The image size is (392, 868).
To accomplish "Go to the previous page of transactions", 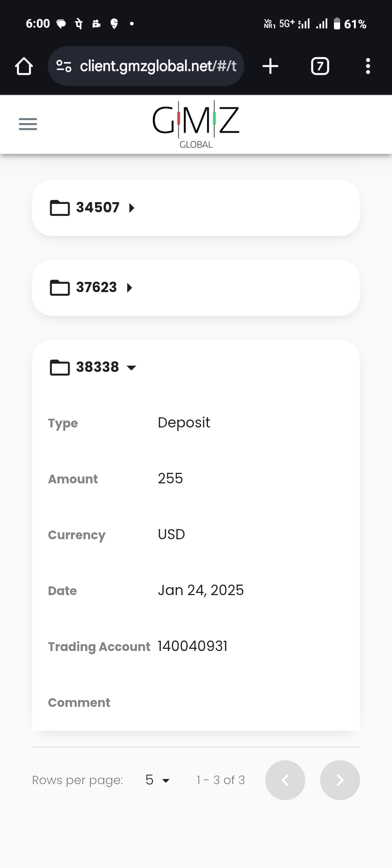I will click(285, 780).
